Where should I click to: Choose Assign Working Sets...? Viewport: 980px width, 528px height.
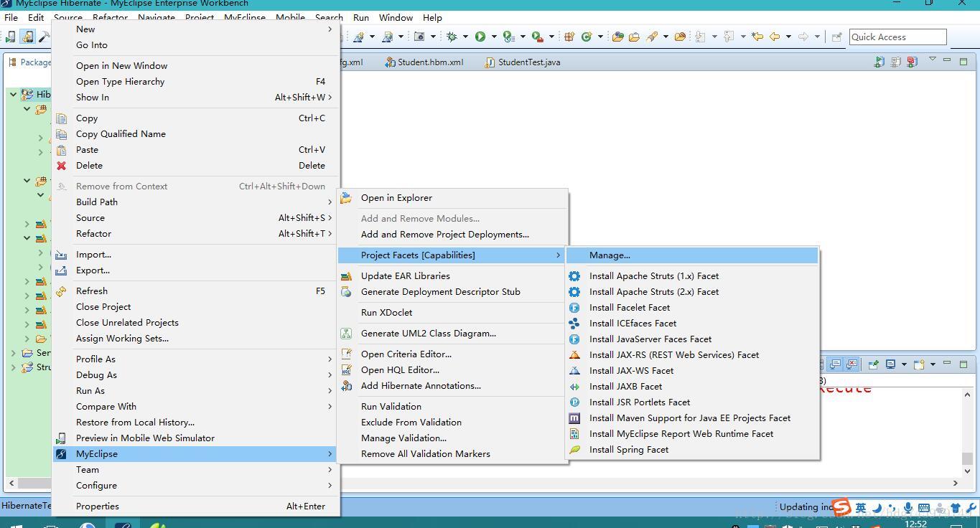[x=195, y=339]
